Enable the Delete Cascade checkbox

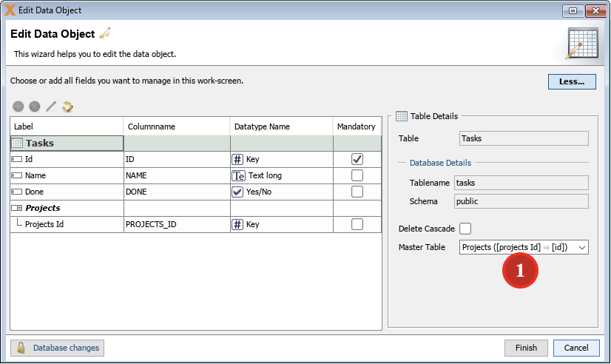pos(465,229)
